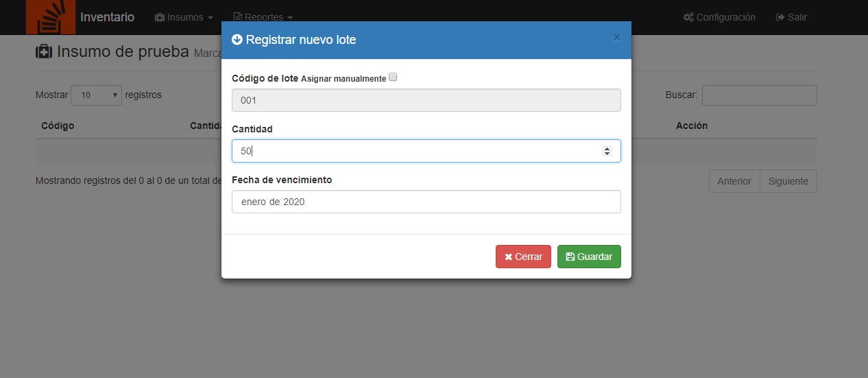Expand the Reportes navbar menu

click(263, 17)
